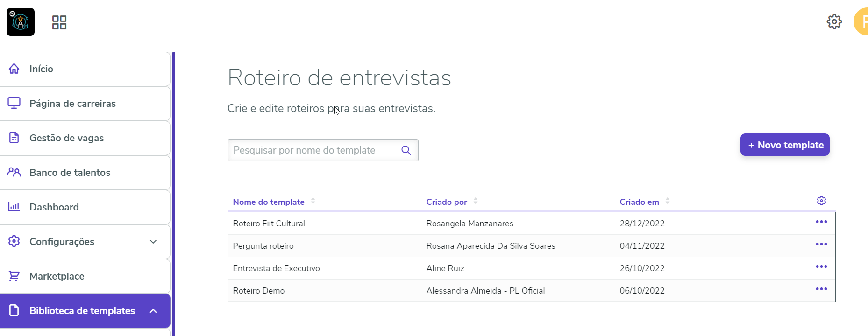Select the Pergunta roteiro row name
Image resolution: width=868 pixels, height=336 pixels.
coord(263,246)
